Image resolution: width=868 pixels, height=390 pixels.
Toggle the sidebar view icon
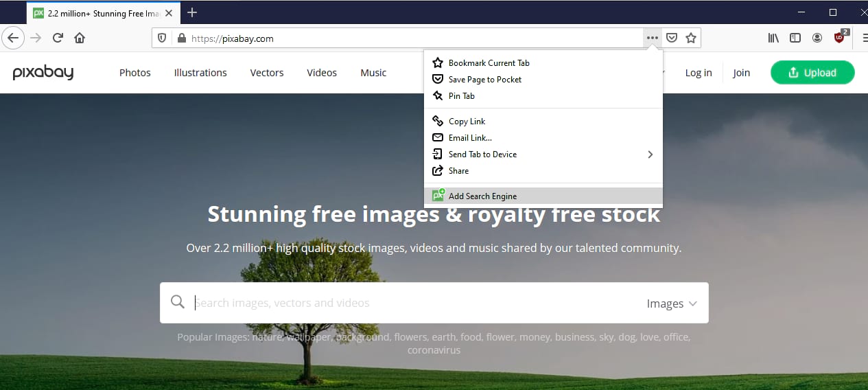(x=795, y=38)
